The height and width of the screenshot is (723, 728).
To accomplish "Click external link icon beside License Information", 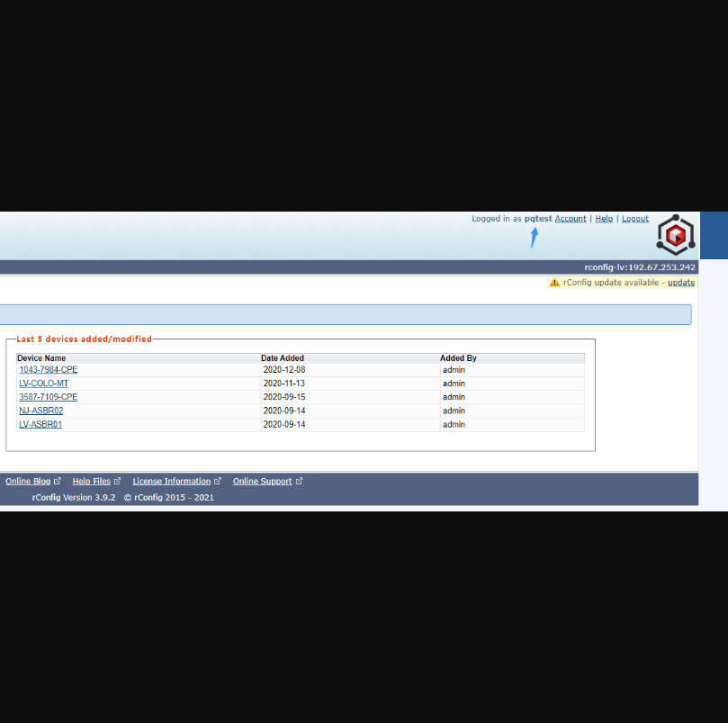I will coord(217,482).
